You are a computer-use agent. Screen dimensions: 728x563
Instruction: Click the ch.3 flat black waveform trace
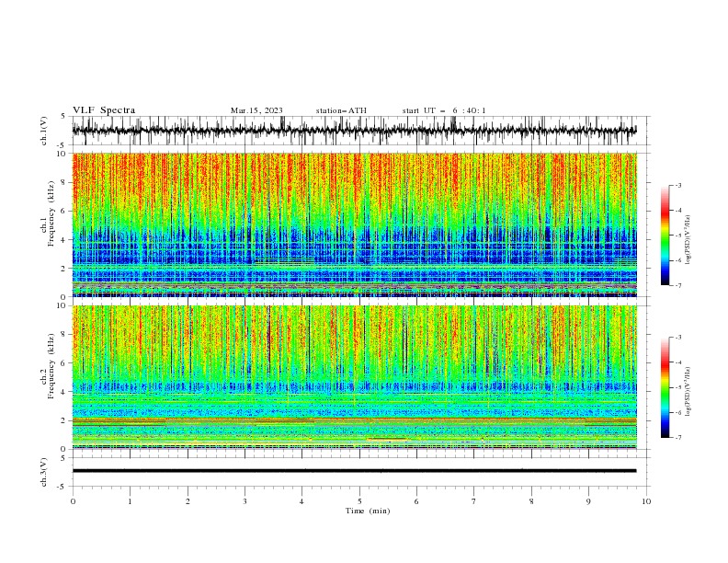[354, 471]
